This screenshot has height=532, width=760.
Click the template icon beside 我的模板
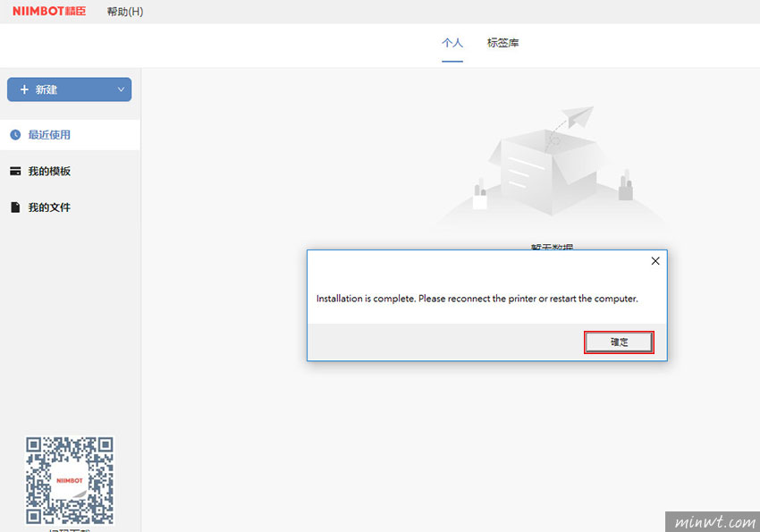(15, 171)
